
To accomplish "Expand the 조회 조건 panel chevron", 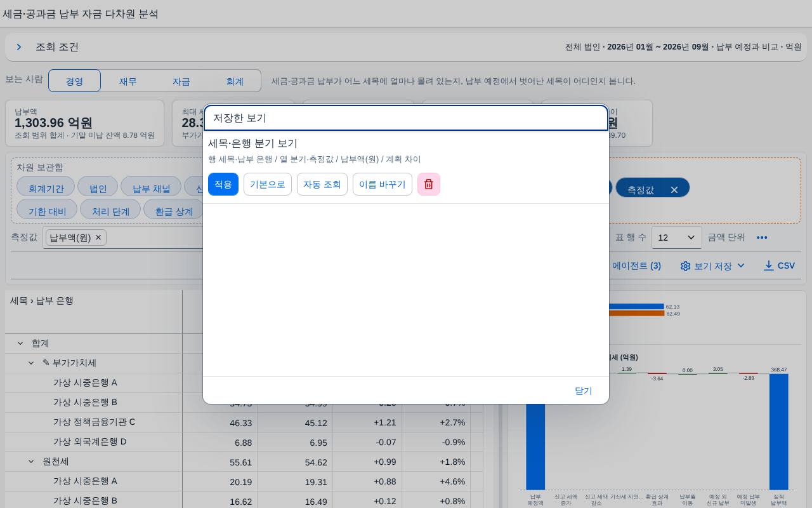I will (19, 47).
